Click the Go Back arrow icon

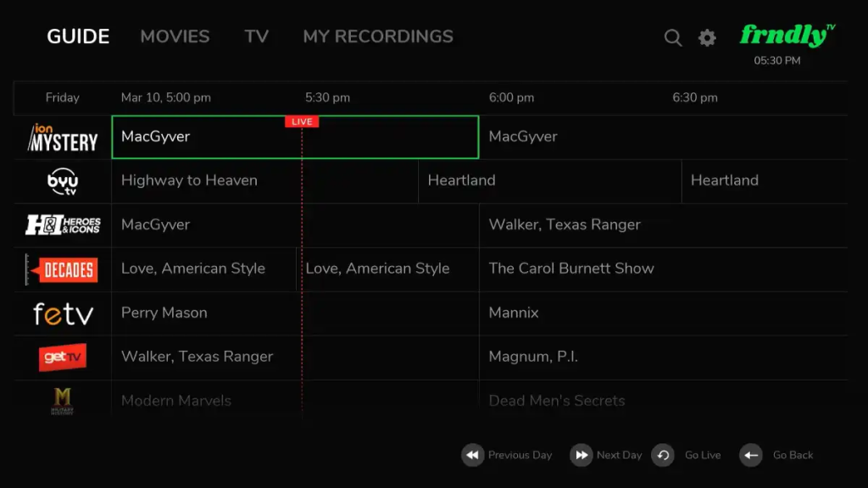(x=751, y=455)
